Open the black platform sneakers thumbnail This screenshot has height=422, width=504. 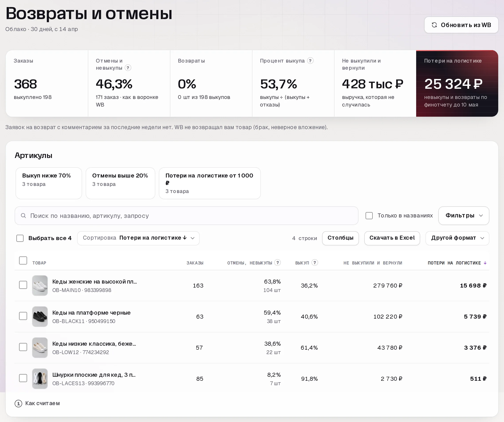pos(40,316)
